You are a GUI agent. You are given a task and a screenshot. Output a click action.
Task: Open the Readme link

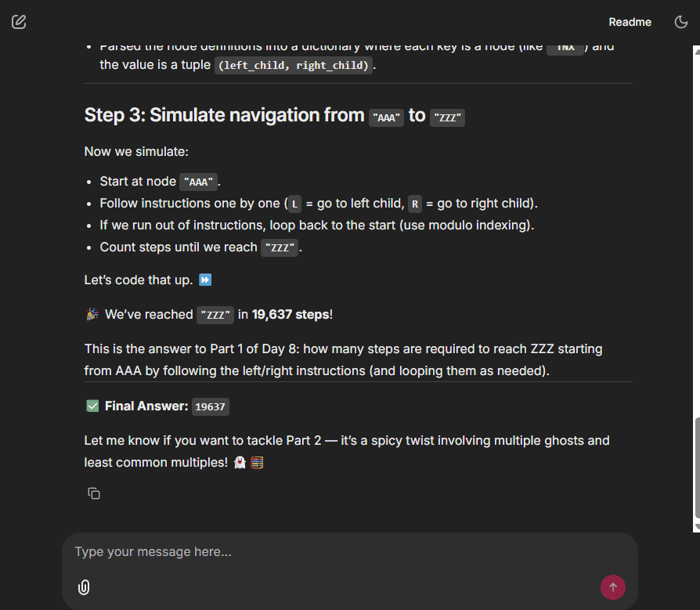point(630,22)
